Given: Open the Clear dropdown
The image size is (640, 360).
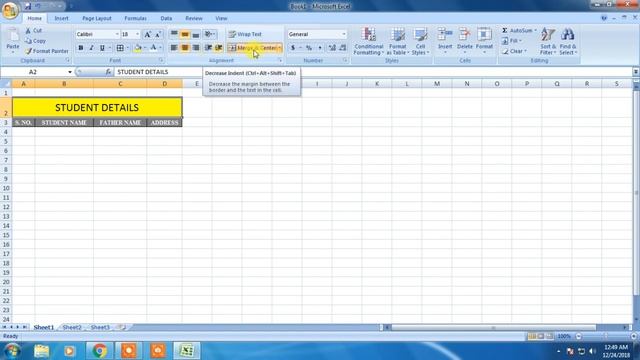Looking at the screenshot, I should point(514,51).
